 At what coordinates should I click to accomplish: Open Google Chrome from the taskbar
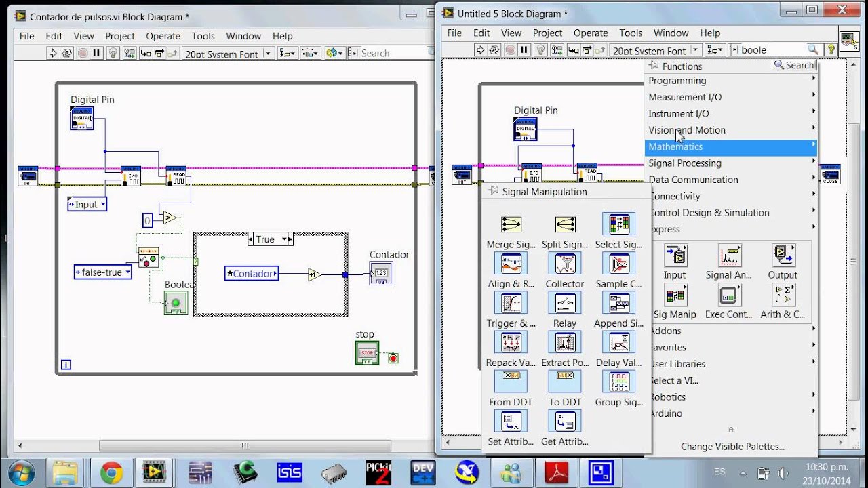click(111, 472)
